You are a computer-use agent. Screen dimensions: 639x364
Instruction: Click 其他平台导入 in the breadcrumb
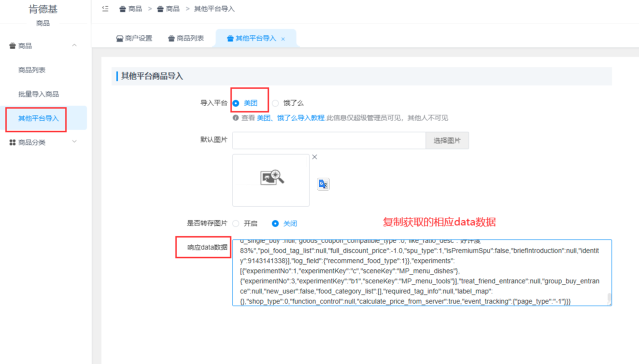point(214,9)
